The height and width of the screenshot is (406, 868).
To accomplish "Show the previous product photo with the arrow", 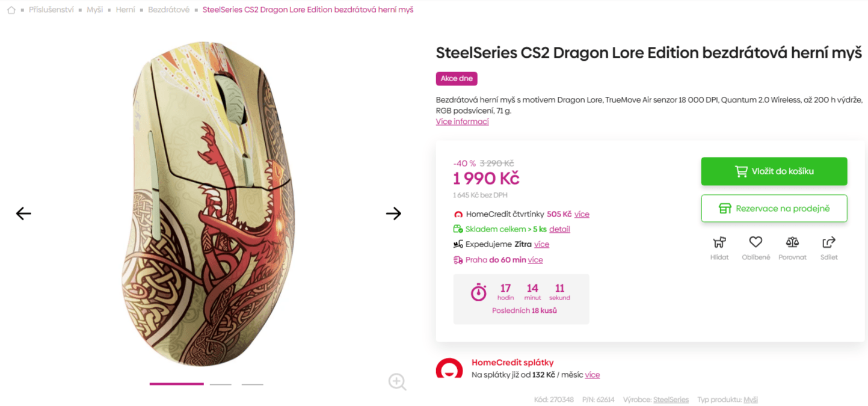I will 23,213.
